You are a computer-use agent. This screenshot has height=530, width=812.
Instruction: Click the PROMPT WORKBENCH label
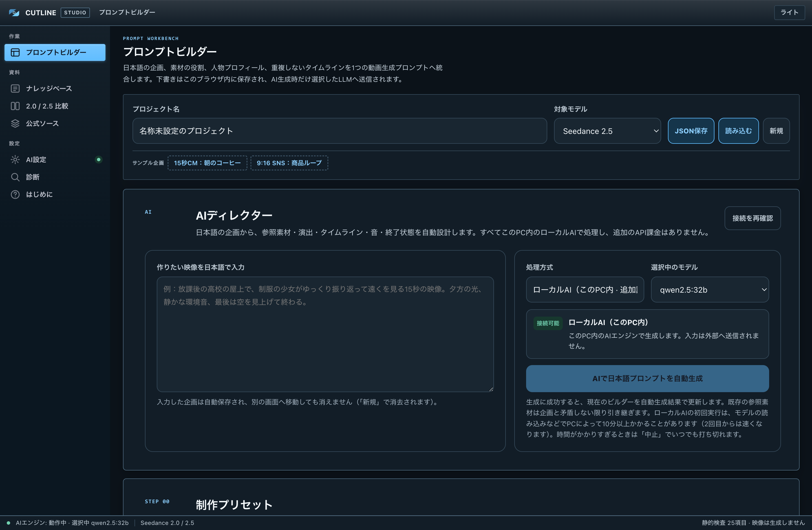pyautogui.click(x=151, y=39)
